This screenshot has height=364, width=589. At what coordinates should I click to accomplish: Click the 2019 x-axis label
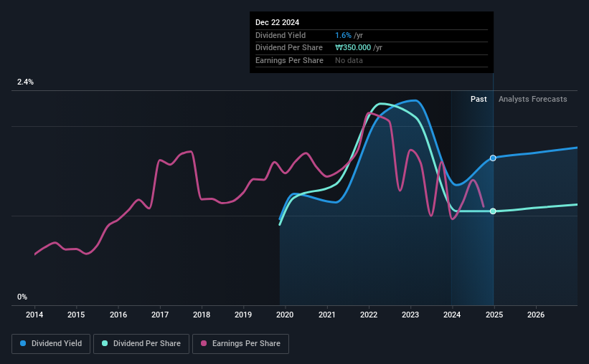243,315
